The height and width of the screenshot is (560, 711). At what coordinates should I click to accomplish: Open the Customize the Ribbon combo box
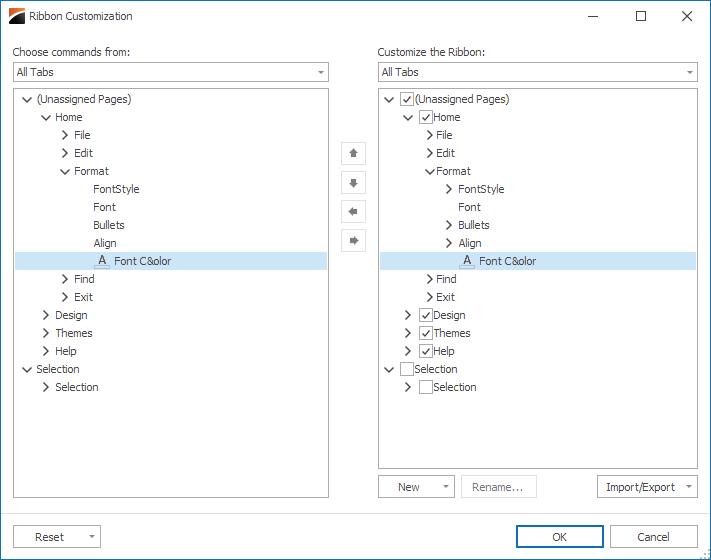[x=538, y=72]
